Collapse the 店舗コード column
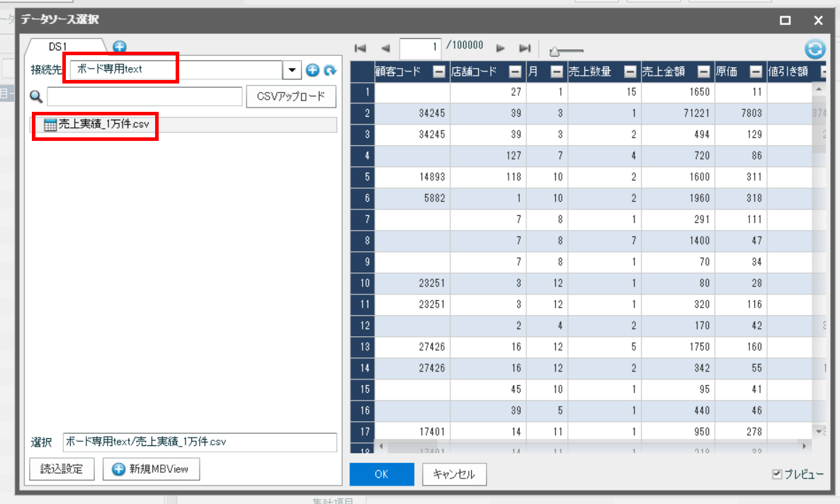Viewport: 840px width, 504px height. click(x=515, y=71)
